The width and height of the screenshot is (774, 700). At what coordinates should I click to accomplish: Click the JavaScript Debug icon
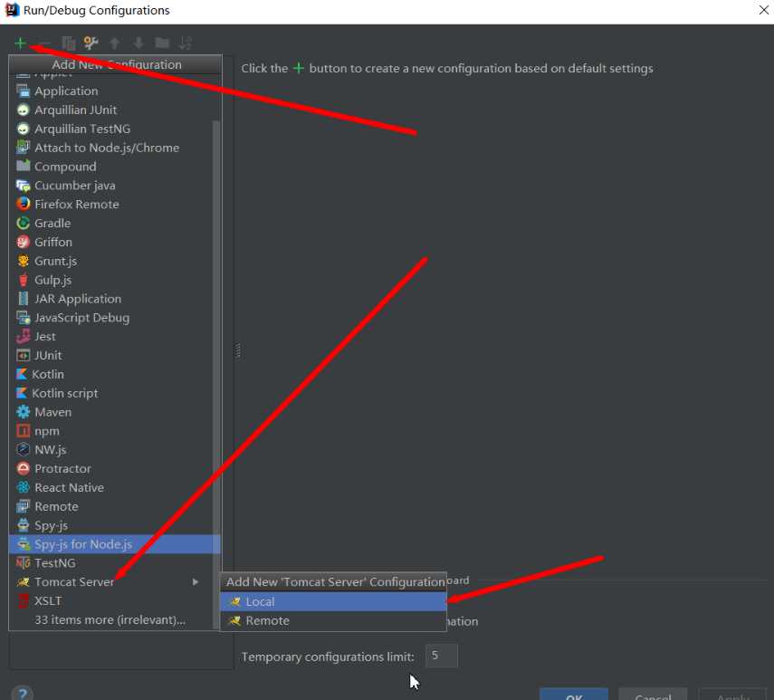click(24, 318)
